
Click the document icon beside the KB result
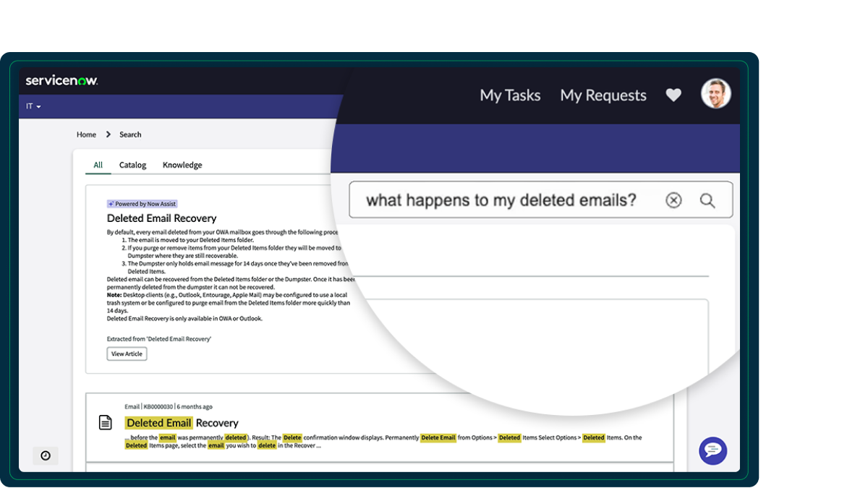(105, 423)
